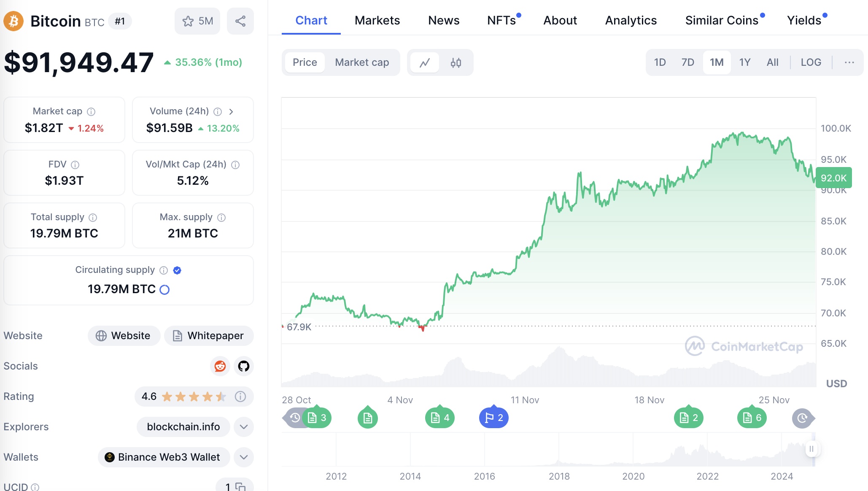Open the share menu icon
The width and height of the screenshot is (868, 491).
240,21
